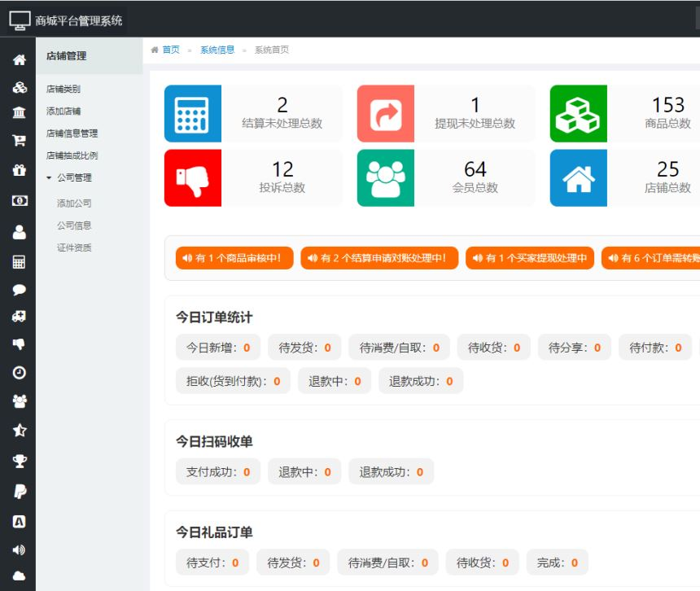Open the speaker volume sidebar icon
Screen dimensions: 700x591
[19, 549]
